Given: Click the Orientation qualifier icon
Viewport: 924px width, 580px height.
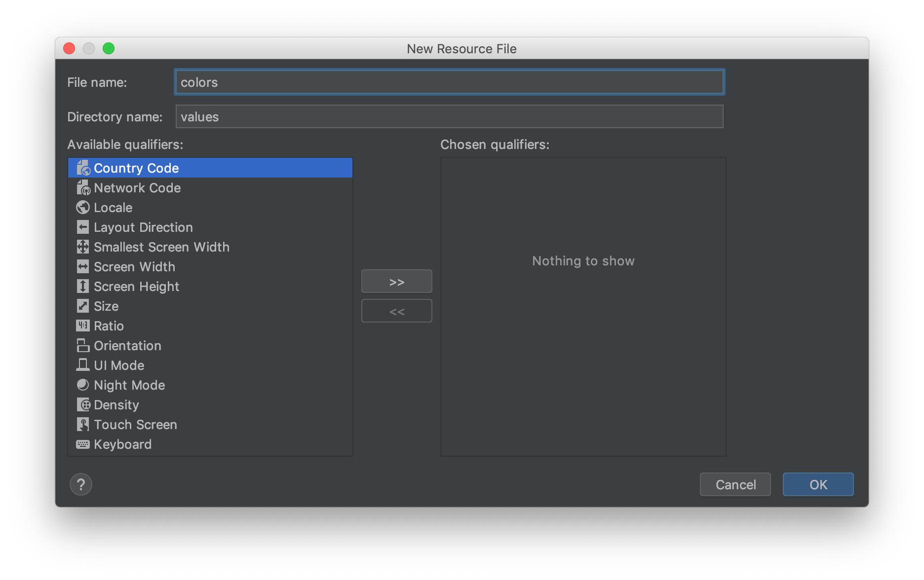Looking at the screenshot, I should [x=83, y=345].
